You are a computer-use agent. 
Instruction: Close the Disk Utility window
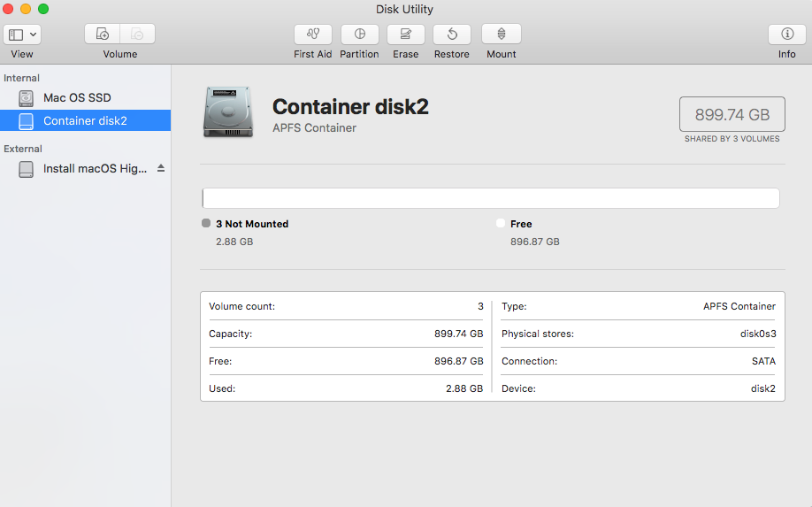click(8, 9)
